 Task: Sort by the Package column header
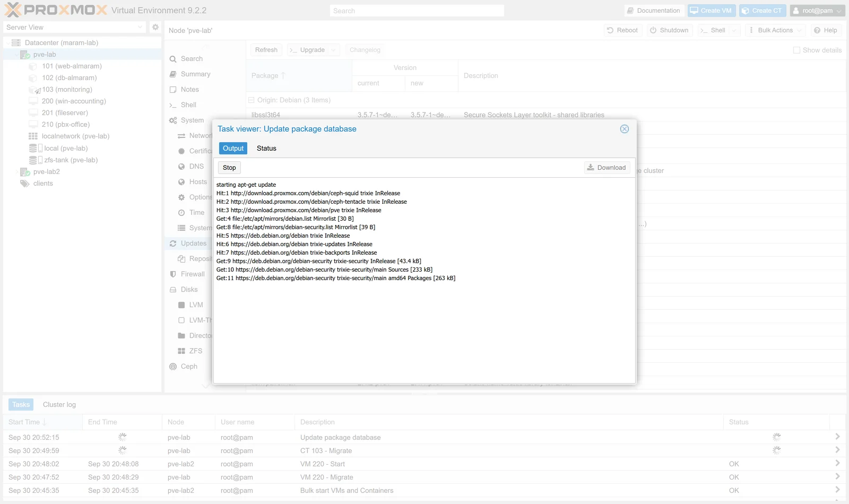click(x=299, y=76)
